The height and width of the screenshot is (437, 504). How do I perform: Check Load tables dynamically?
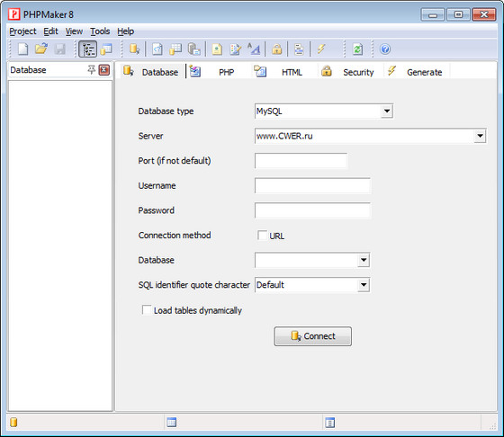(x=147, y=310)
